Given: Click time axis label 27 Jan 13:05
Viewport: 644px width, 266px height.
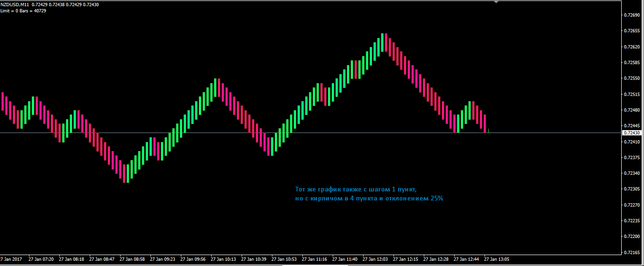Looking at the screenshot, I should [496, 259].
